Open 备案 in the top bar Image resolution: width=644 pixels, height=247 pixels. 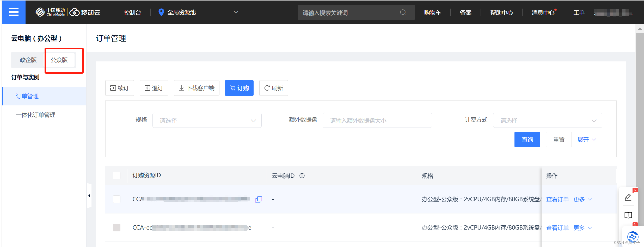pos(466,12)
